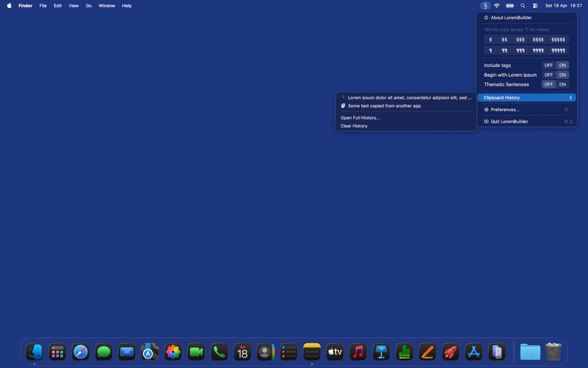This screenshot has width=588, height=368.
Task: Click the date and time display
Action: click(x=563, y=6)
